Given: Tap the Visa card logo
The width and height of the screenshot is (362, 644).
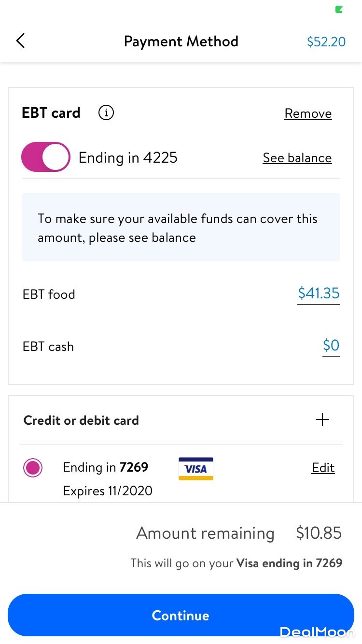Looking at the screenshot, I should (x=195, y=468).
